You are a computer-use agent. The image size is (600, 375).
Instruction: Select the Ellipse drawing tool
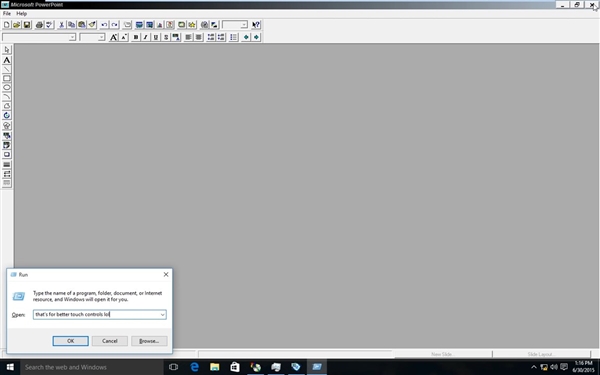pyautogui.click(x=7, y=88)
